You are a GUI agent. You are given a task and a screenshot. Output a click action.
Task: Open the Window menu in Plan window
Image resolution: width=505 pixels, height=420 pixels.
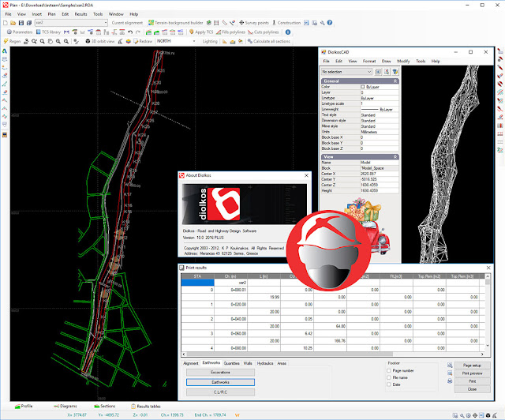pyautogui.click(x=116, y=14)
